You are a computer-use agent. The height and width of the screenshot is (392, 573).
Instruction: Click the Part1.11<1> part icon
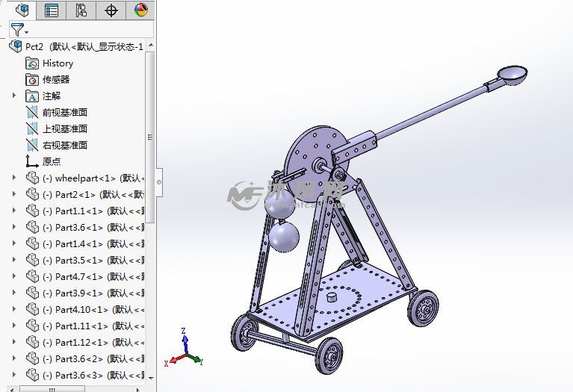[x=33, y=326]
